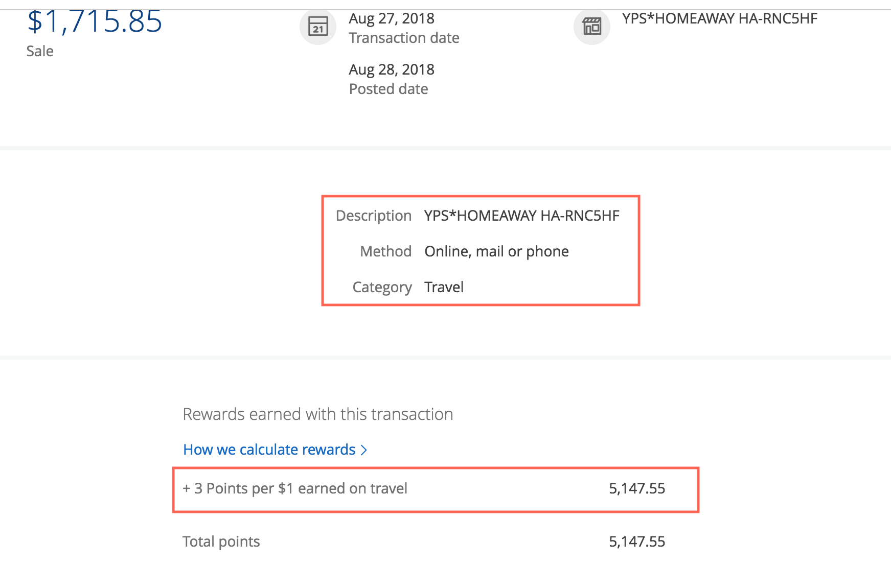Click the Category field label
The width and height of the screenshot is (891, 588).
point(382,287)
